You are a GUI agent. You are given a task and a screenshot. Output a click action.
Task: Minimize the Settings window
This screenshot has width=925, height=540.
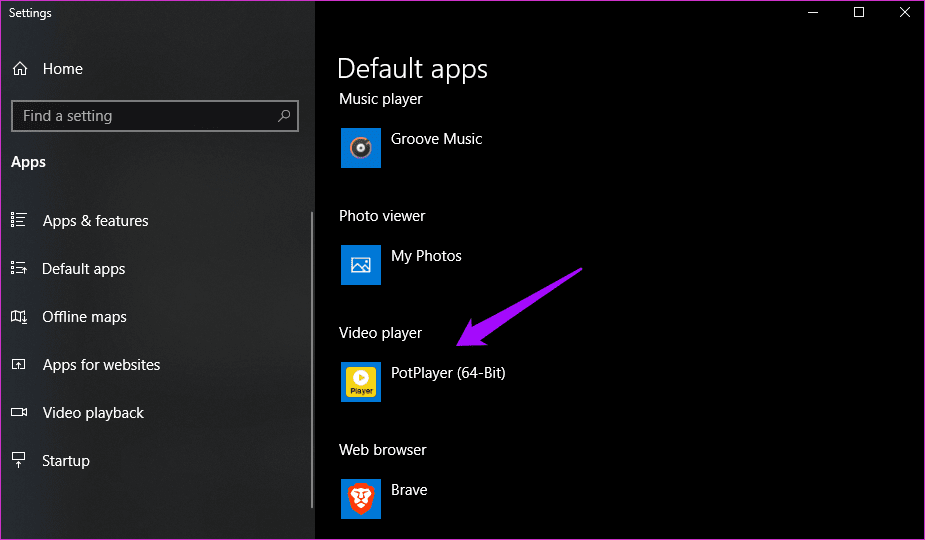(813, 12)
